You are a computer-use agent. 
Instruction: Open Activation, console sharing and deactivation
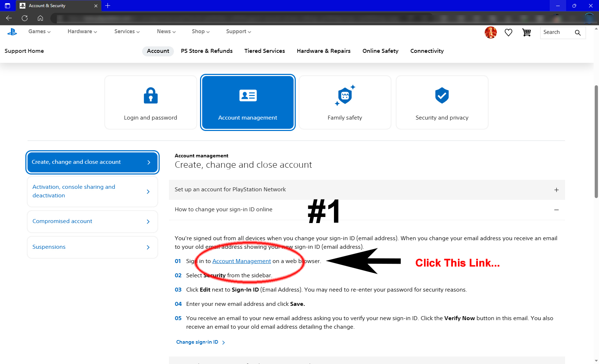coord(93,192)
